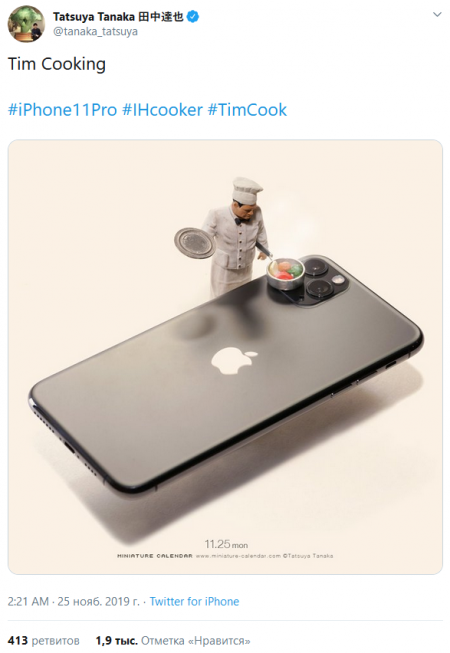Open the #TimCook hashtag
The width and height of the screenshot is (450, 653).
(x=247, y=110)
